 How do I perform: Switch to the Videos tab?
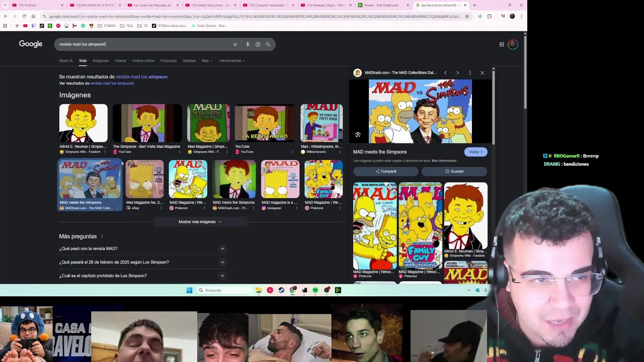click(120, 61)
